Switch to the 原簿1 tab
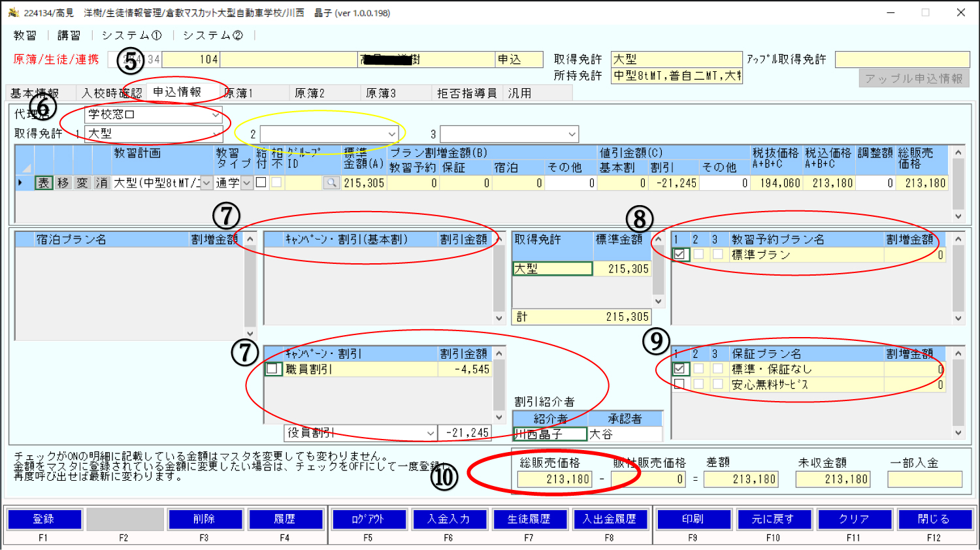This screenshot has width=980, height=550. click(239, 93)
